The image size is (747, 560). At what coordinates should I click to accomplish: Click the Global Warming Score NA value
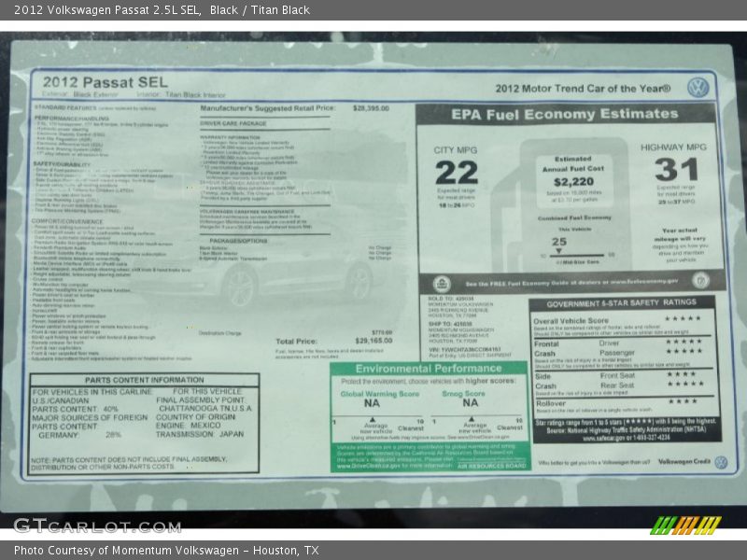point(372,403)
